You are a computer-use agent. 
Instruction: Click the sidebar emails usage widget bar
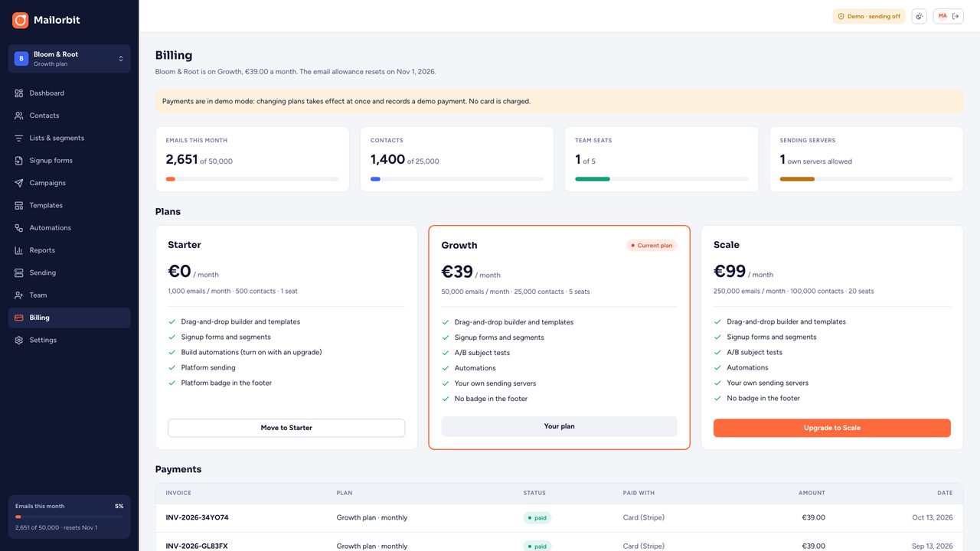coord(69,517)
